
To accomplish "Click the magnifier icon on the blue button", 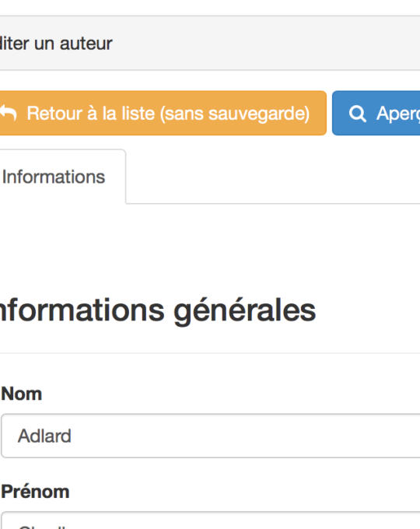I will pyautogui.click(x=357, y=114).
